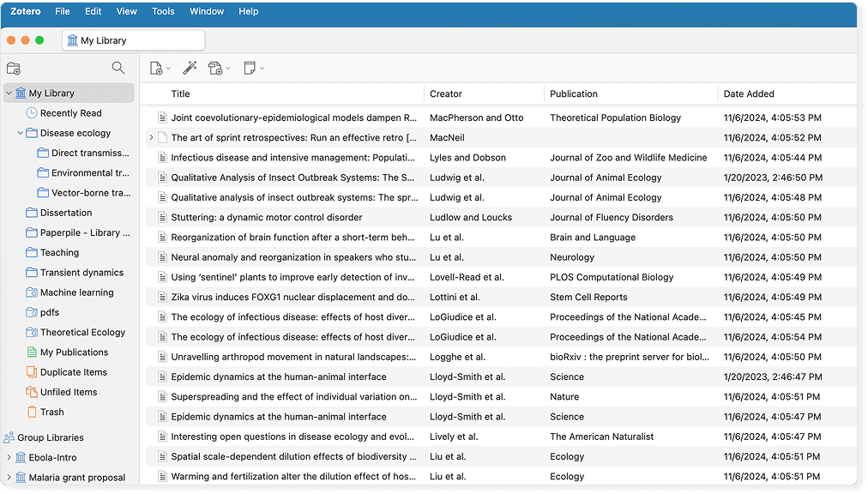The height and width of the screenshot is (494, 868).
Task: Click the Duplicate Items icon
Action: [32, 372]
